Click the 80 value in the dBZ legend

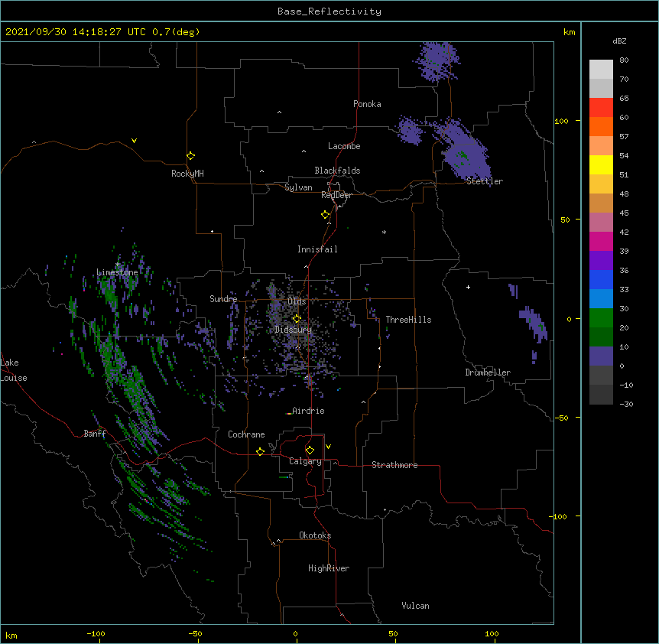[624, 60]
